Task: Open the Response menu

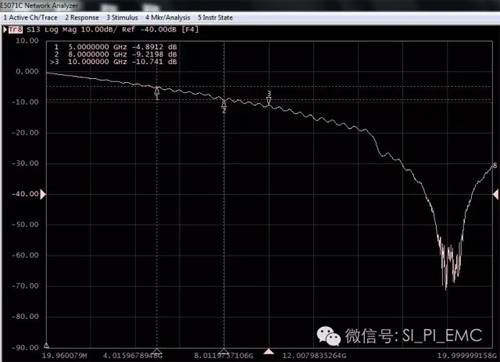Action: pyautogui.click(x=82, y=18)
